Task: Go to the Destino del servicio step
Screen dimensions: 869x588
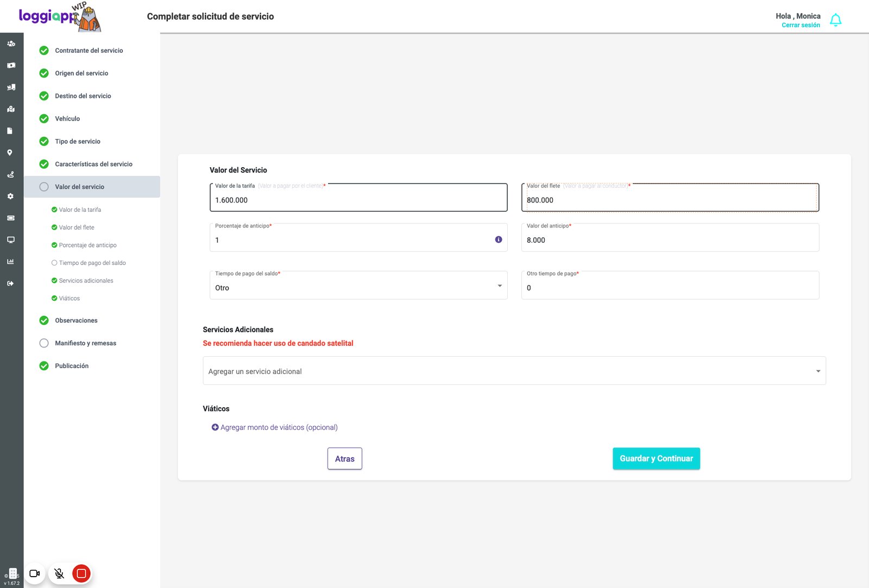Action: click(x=83, y=96)
